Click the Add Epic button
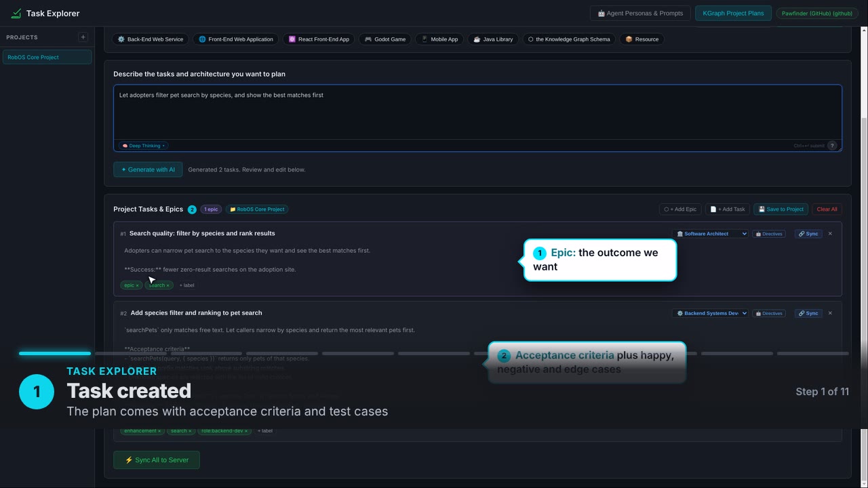Image resolution: width=868 pixels, height=488 pixels. [680, 209]
